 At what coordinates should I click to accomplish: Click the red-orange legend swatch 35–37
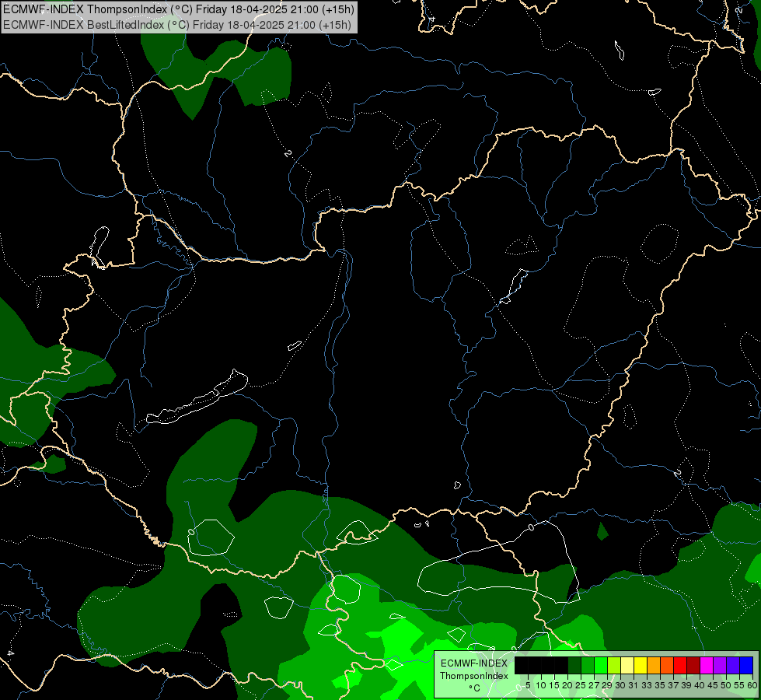click(x=667, y=665)
